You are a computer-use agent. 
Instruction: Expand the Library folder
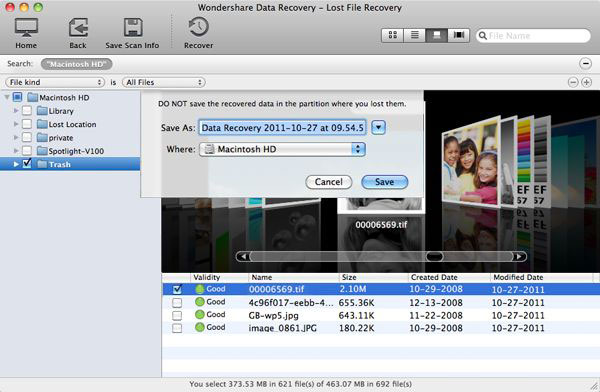16,111
